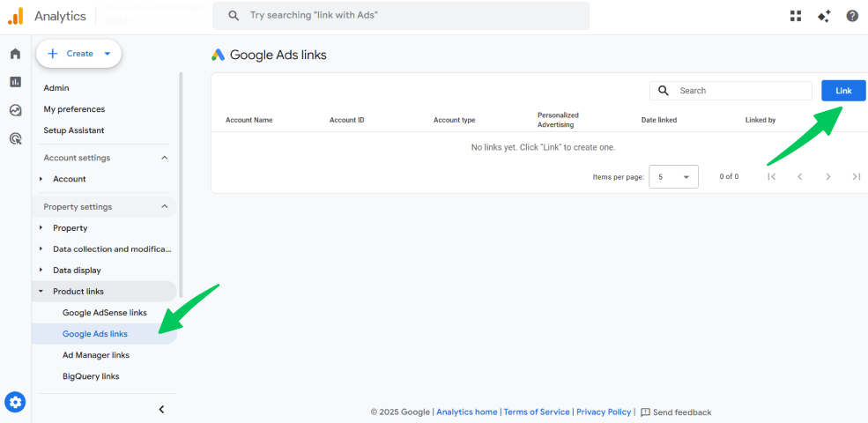Expand Data collection and modification item

tap(41, 249)
